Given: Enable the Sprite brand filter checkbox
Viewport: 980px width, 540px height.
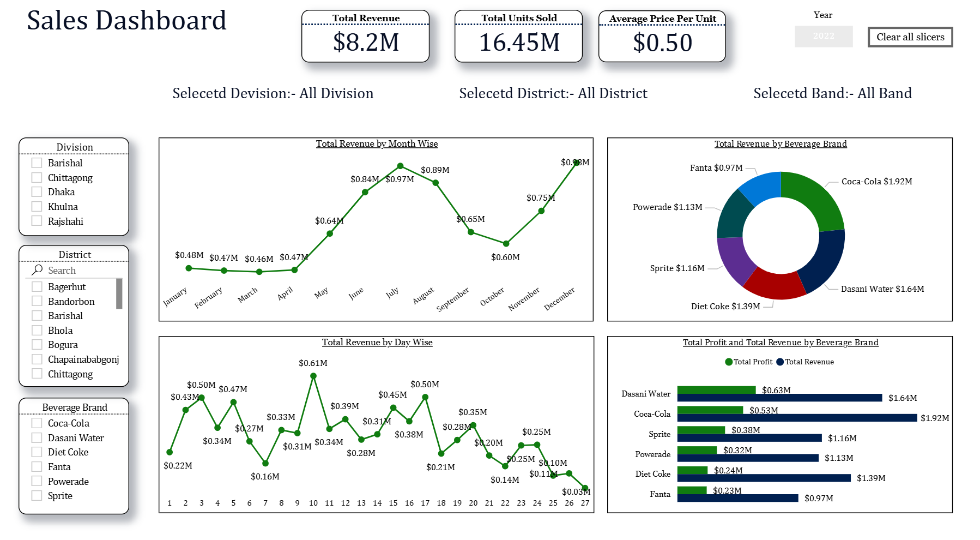Looking at the screenshot, I should pyautogui.click(x=37, y=496).
